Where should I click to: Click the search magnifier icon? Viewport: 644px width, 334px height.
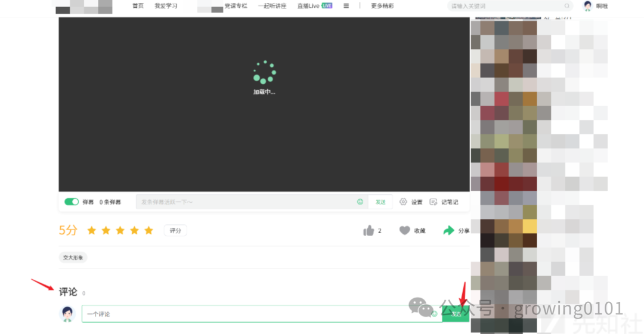[x=567, y=6]
